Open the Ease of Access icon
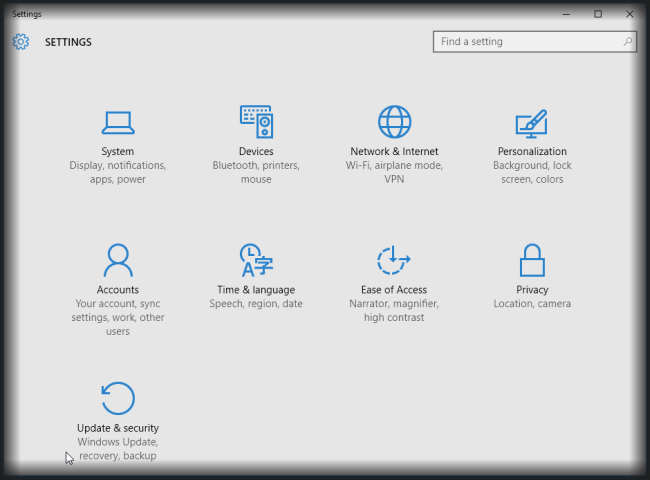Viewport: 650px width, 480px height. click(393, 260)
